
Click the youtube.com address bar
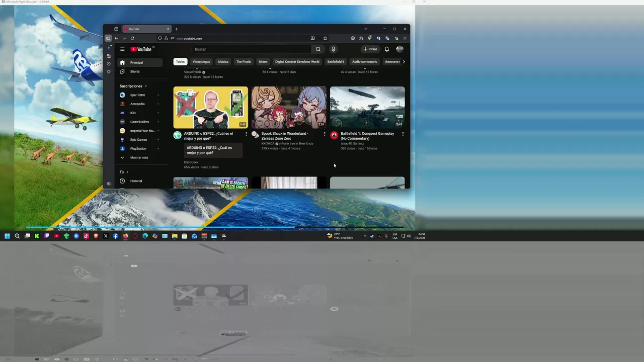pos(242,38)
